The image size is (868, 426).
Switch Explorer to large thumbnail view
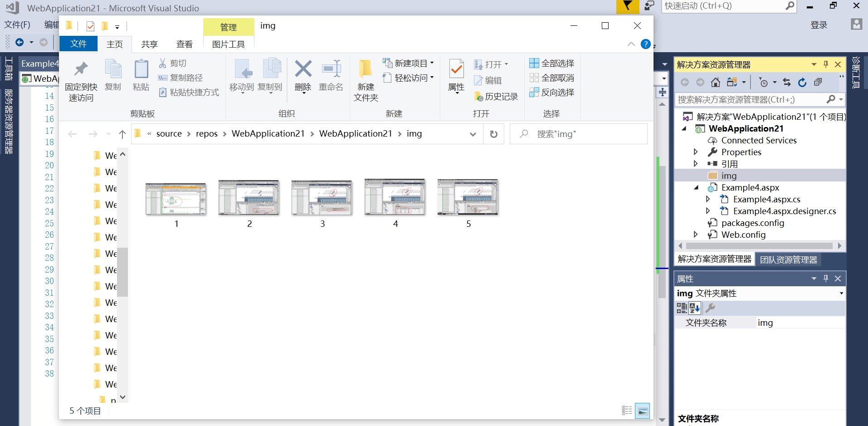[x=643, y=410]
